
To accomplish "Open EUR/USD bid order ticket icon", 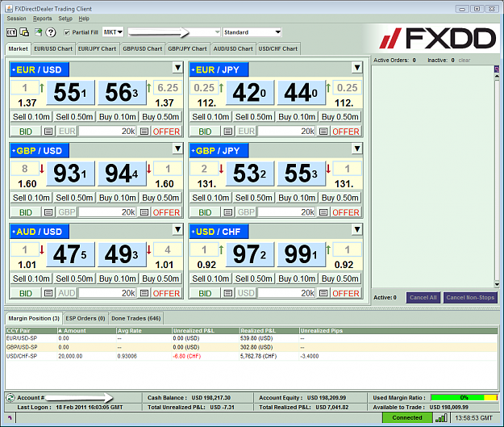I will coord(48,132).
